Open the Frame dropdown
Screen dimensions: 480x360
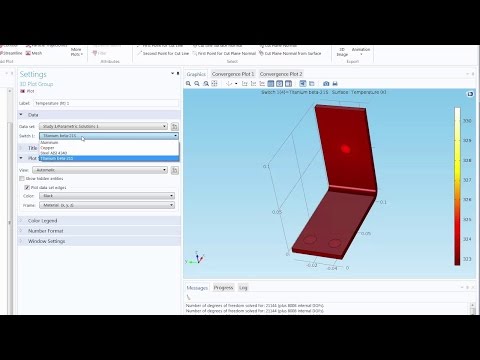[x=107, y=205]
